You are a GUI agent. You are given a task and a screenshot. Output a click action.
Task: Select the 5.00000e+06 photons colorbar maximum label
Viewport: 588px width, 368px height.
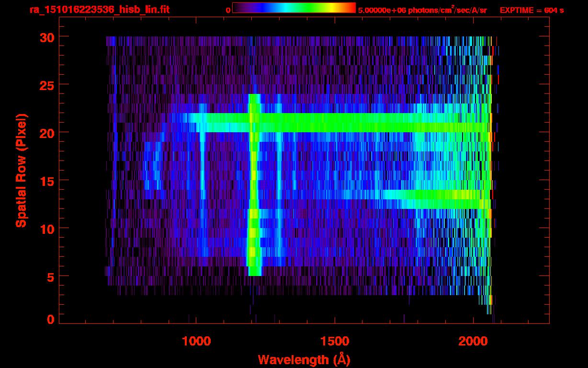coord(422,10)
